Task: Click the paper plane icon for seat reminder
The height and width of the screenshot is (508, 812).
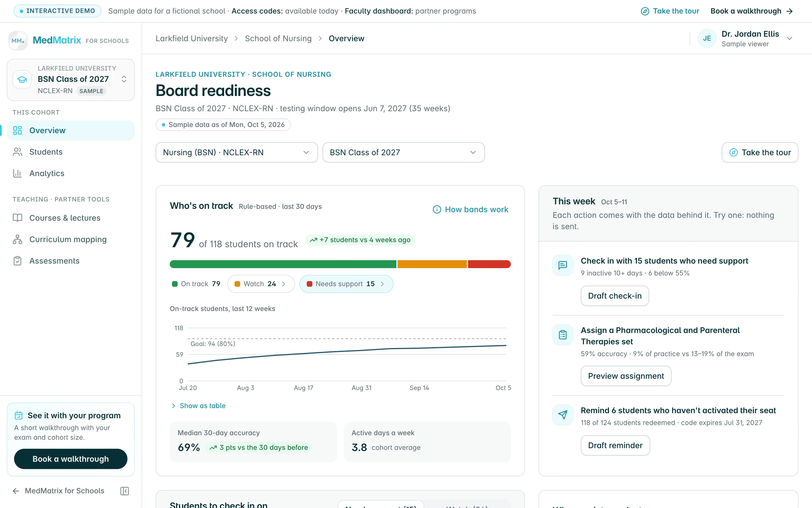Action: click(x=563, y=415)
